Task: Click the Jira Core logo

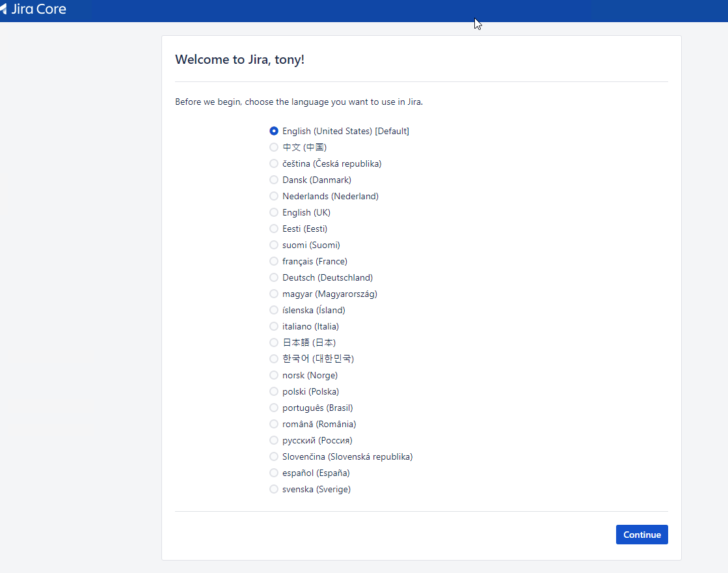Action: click(33, 9)
